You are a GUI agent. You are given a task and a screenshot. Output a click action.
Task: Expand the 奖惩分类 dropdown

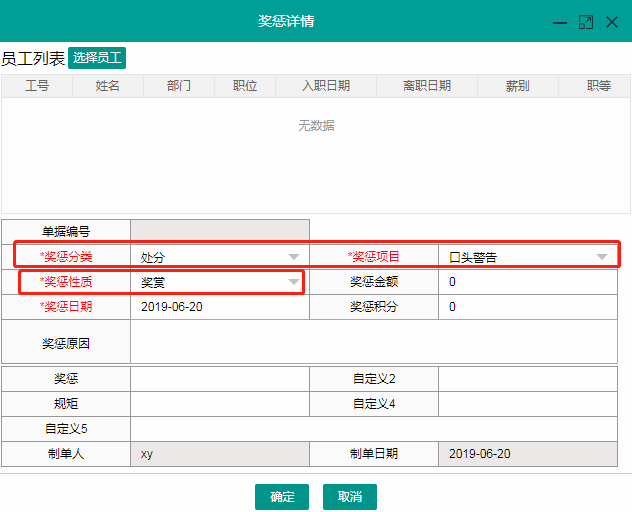294,256
